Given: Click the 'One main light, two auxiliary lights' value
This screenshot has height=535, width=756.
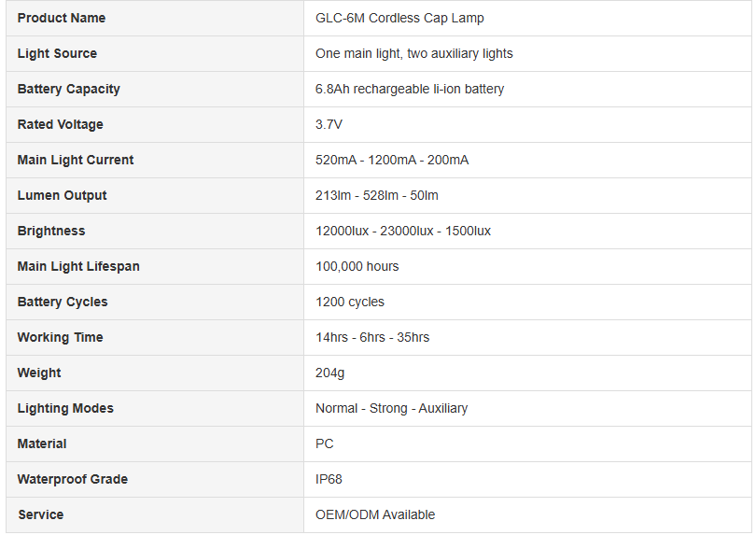Looking at the screenshot, I should (413, 53).
